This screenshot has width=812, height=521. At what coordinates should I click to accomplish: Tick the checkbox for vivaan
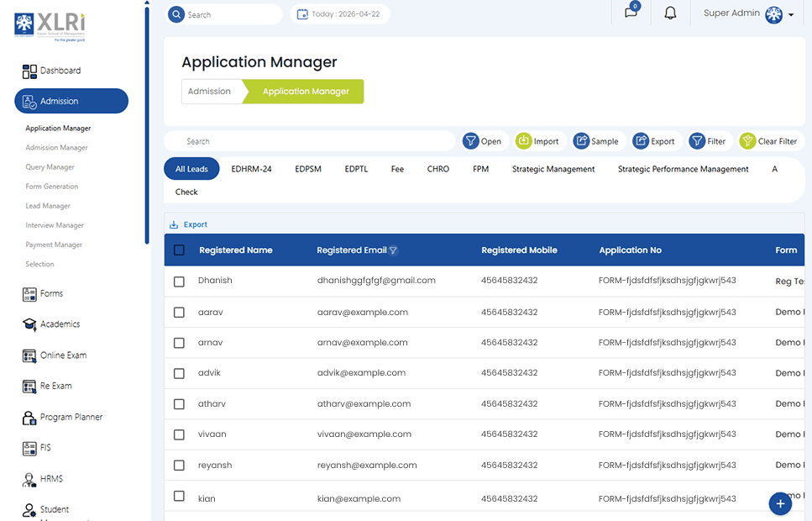179,434
